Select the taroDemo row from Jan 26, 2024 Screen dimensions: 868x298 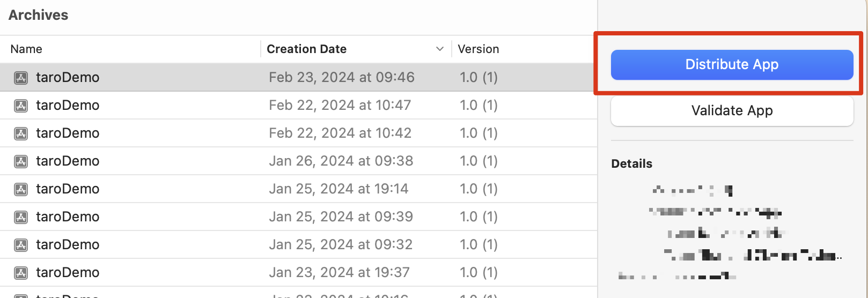pyautogui.click(x=298, y=161)
